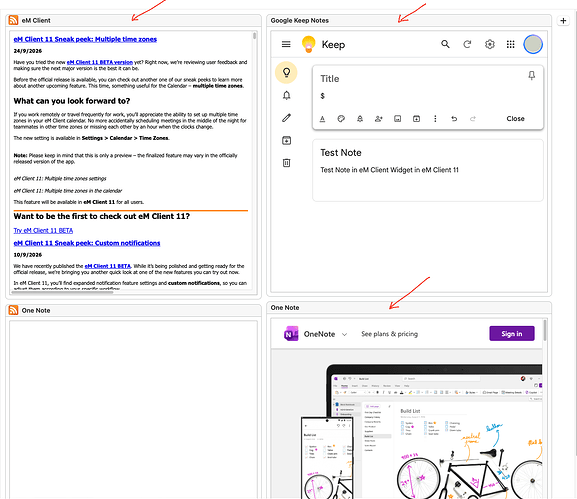Click See plans & pricing
This screenshot has width=577, height=499.
click(x=389, y=334)
